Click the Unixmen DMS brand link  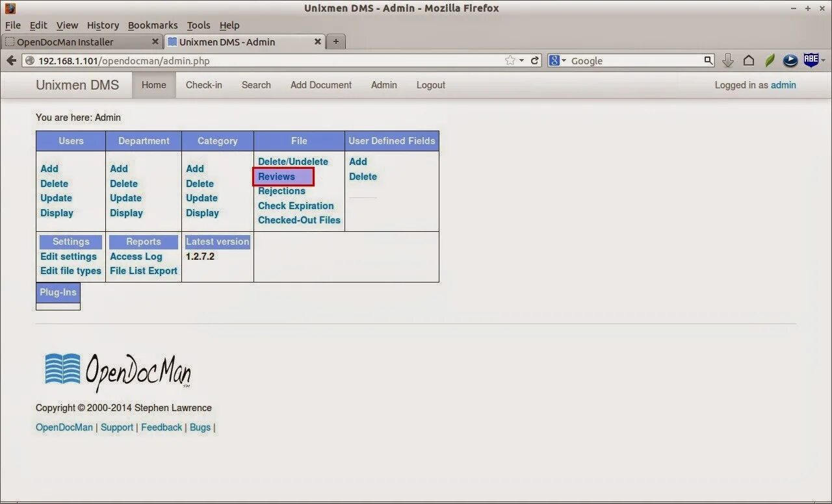[77, 85]
